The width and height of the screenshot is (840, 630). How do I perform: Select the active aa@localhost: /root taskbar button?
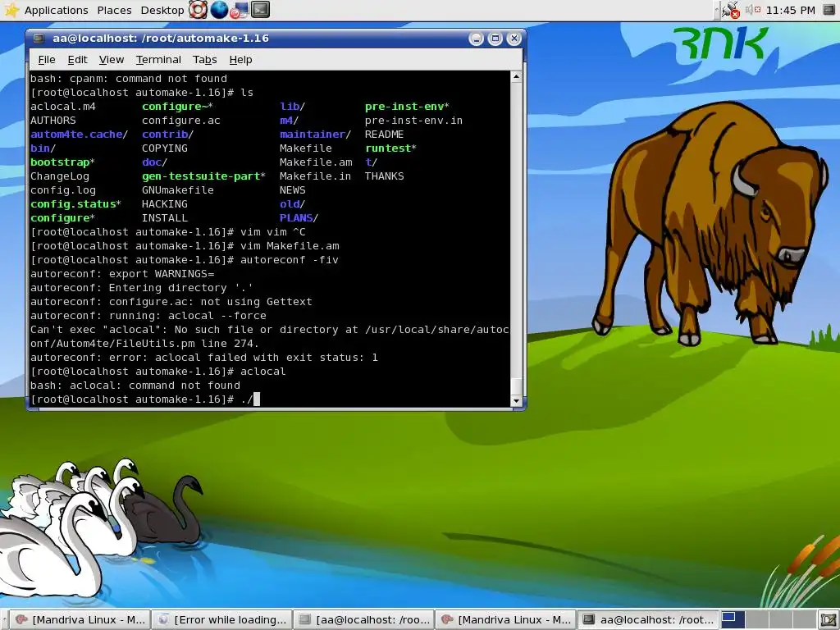click(648, 620)
